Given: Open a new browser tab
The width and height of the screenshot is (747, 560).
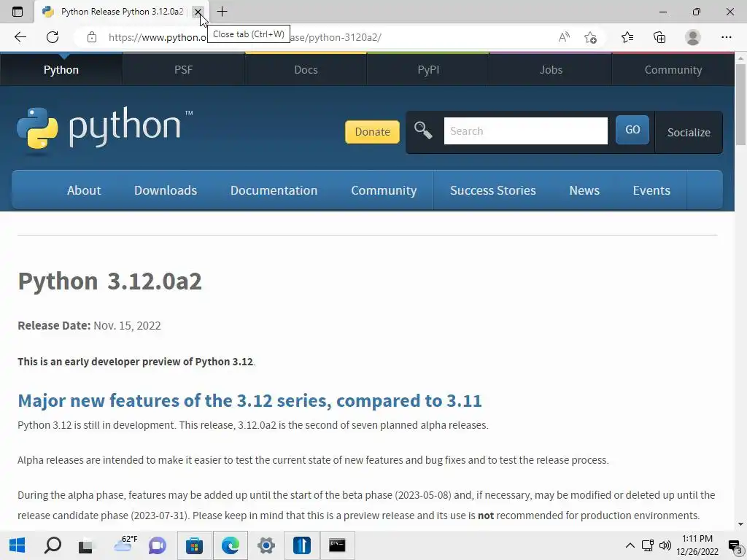Looking at the screenshot, I should [222, 12].
